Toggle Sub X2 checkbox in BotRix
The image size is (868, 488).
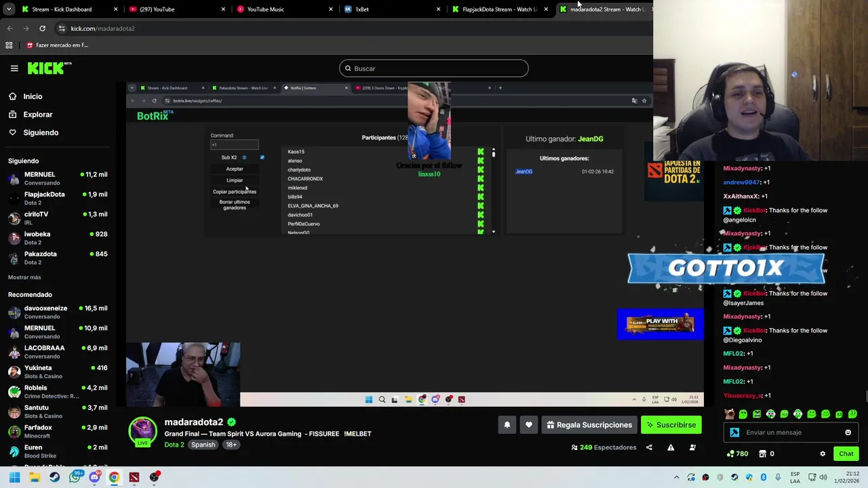262,157
